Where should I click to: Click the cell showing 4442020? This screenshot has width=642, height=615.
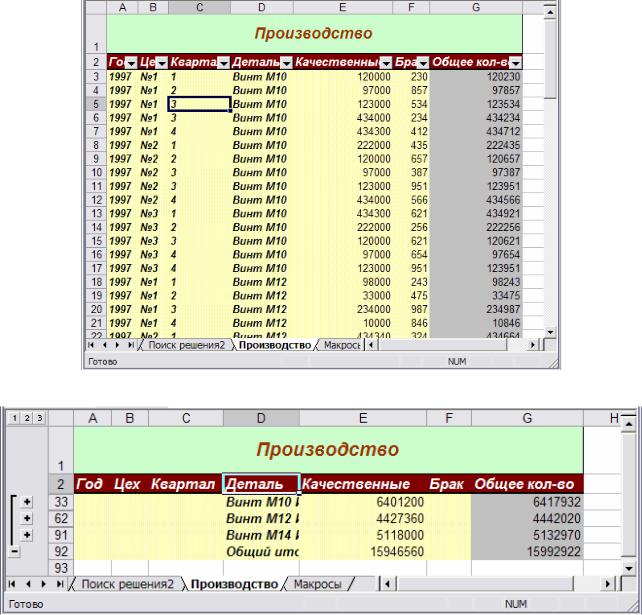(x=527, y=518)
